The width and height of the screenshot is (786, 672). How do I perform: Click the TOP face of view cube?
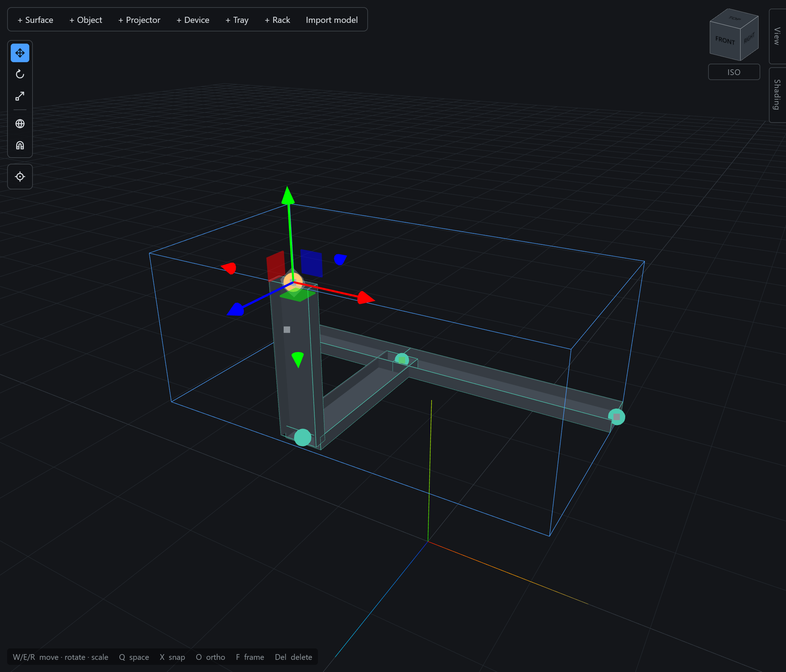tap(735, 18)
